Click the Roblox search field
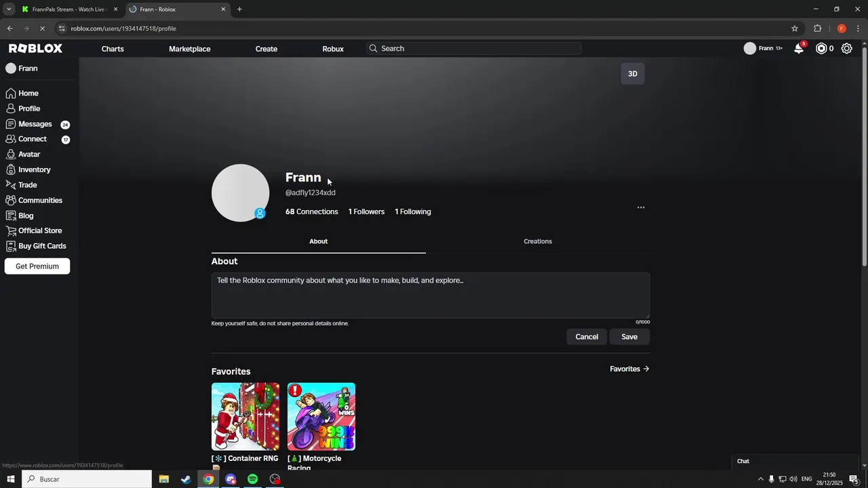868x488 pixels. (473, 49)
